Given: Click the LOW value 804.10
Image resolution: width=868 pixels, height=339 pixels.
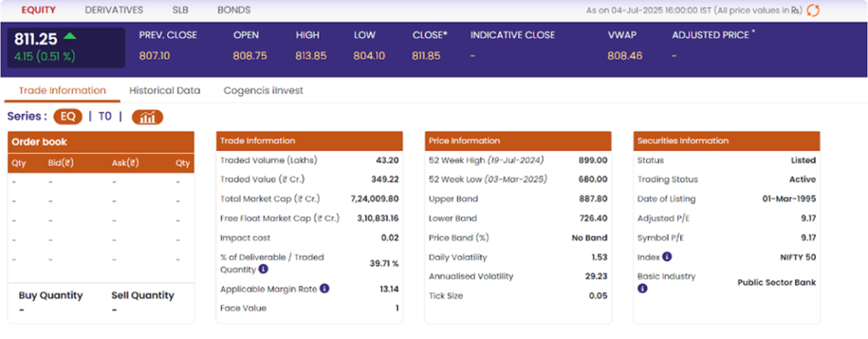Looking at the screenshot, I should point(369,56).
